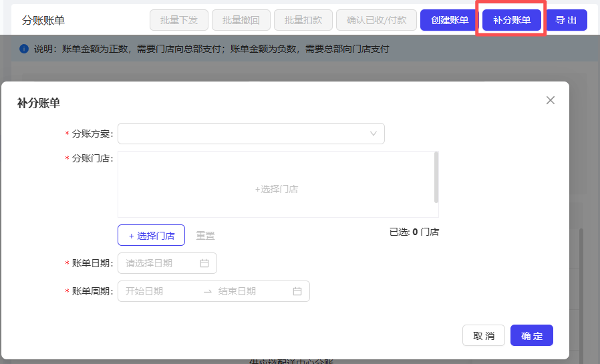Export bills using 导出 button
This screenshot has height=364, width=600.
pos(566,20)
